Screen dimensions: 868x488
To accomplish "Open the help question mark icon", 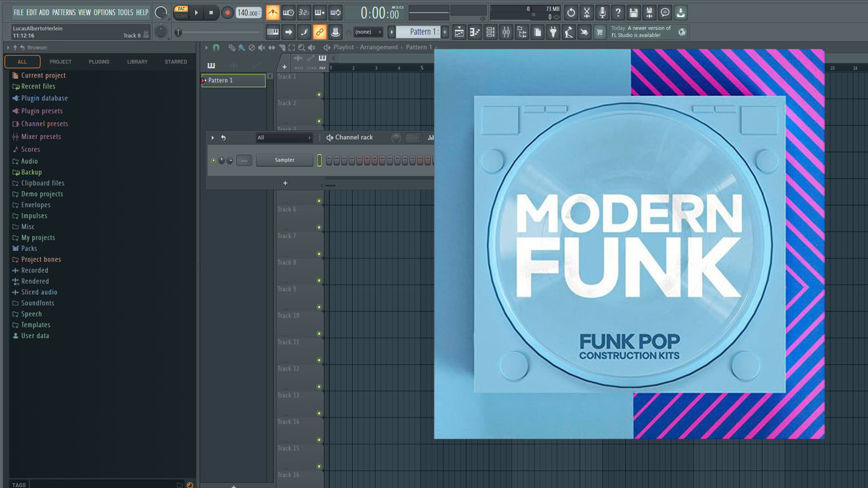I will 618,13.
